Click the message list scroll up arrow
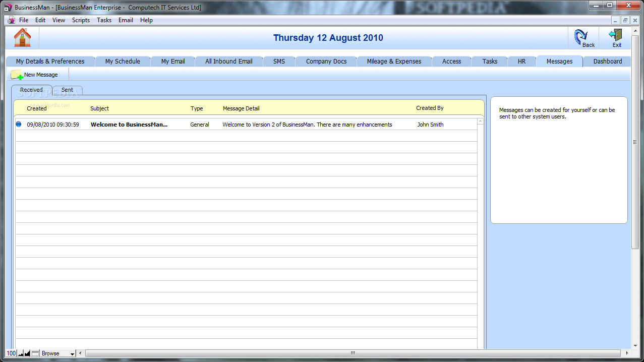644x362 pixels. [x=480, y=122]
